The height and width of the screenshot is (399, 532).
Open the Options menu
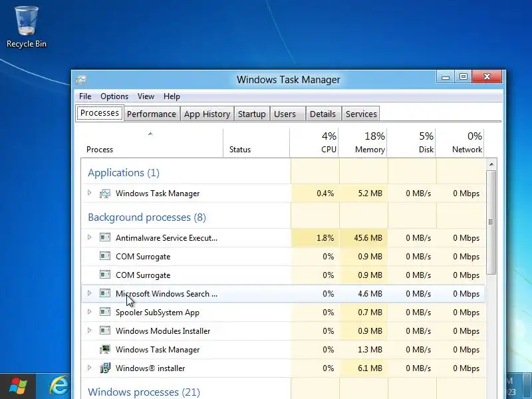point(114,96)
